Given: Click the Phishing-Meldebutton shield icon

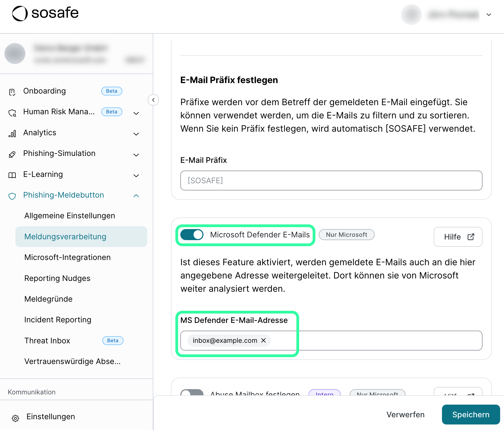Looking at the screenshot, I should [12, 196].
